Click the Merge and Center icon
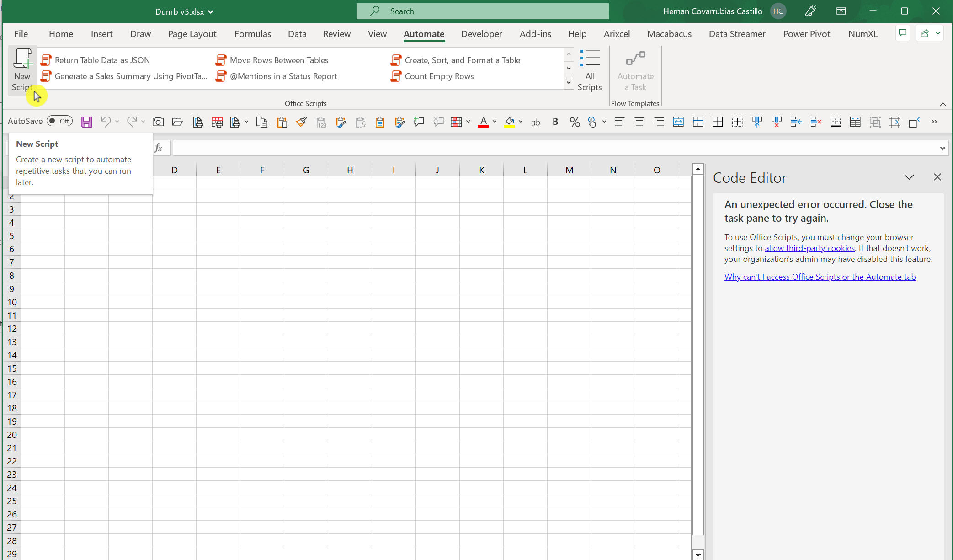The width and height of the screenshot is (953, 560). click(678, 122)
